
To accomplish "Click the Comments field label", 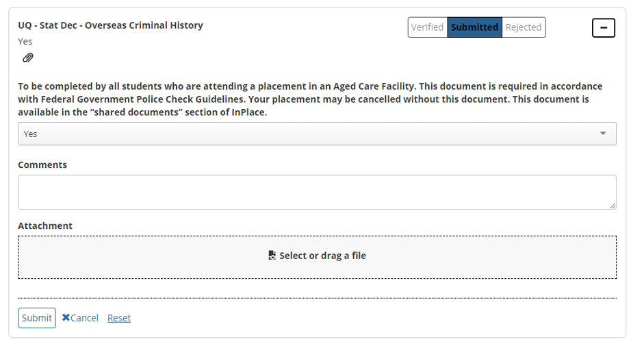I will (42, 164).
